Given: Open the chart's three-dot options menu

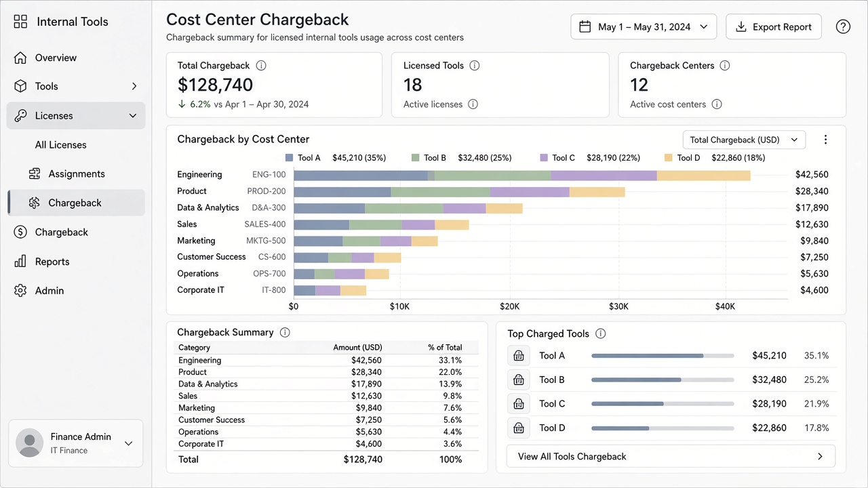Looking at the screenshot, I should (x=825, y=140).
